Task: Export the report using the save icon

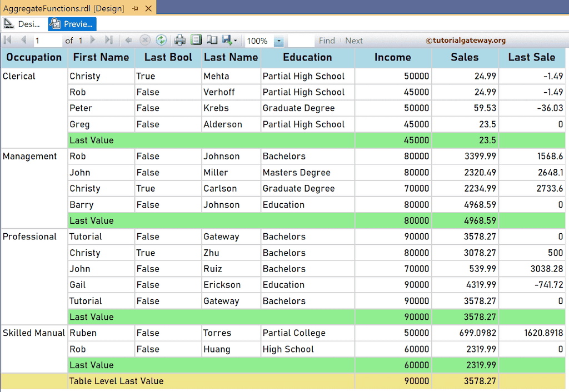Action: coord(226,40)
